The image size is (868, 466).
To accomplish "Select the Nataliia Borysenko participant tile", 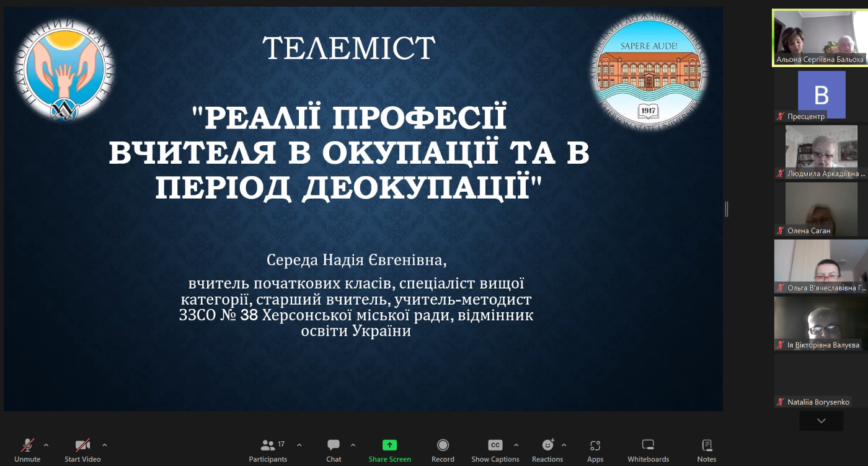I will coord(820,380).
